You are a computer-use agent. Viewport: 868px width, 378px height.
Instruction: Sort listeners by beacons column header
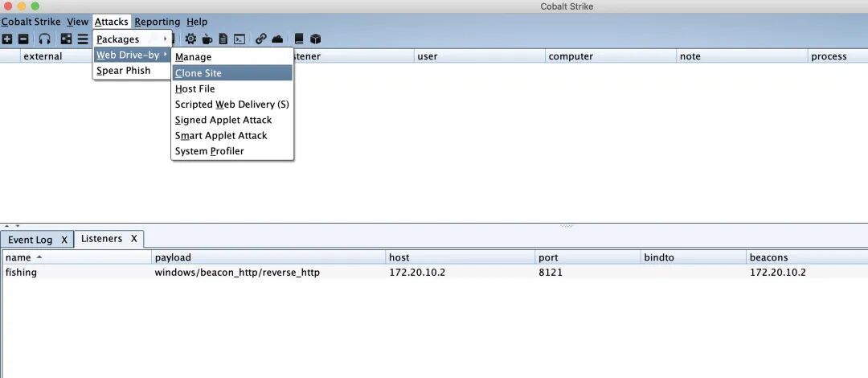tap(807, 257)
